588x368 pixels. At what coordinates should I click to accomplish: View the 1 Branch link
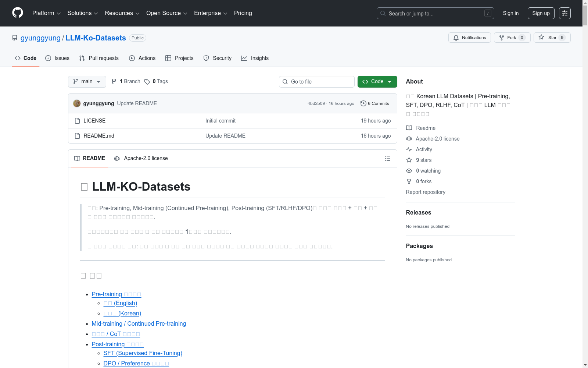[126, 82]
